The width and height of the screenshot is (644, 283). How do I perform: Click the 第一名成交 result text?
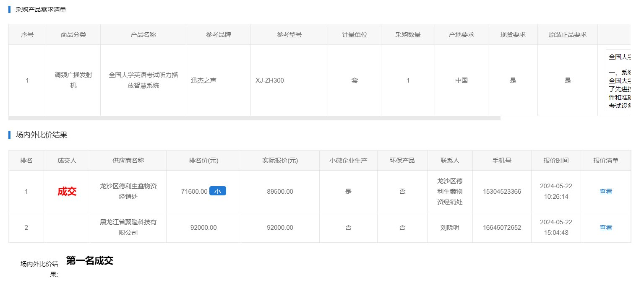89,261
